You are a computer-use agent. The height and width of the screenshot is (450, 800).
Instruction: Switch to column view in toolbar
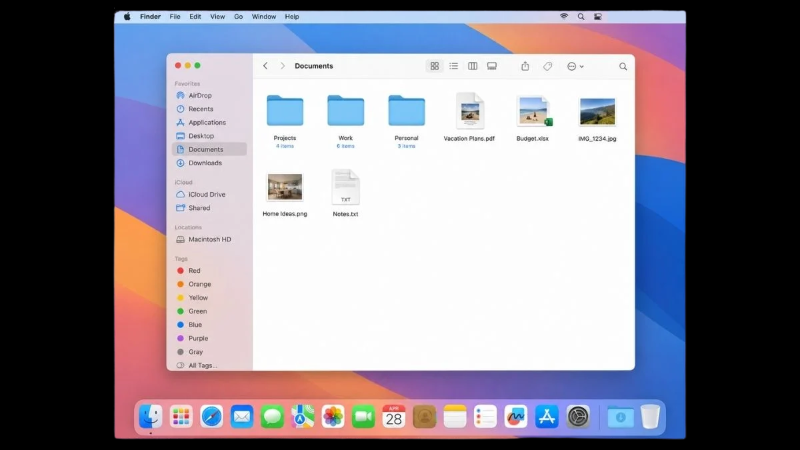(472, 66)
